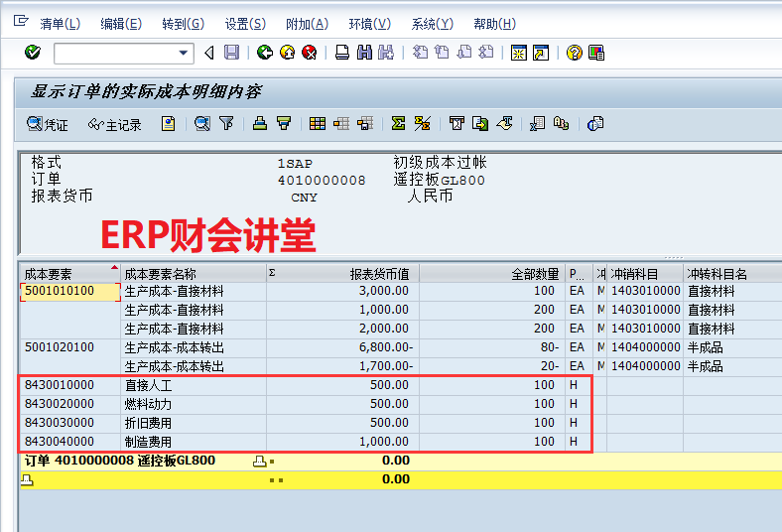
Task: Click the 主记录 master record button
Action: click(114, 124)
